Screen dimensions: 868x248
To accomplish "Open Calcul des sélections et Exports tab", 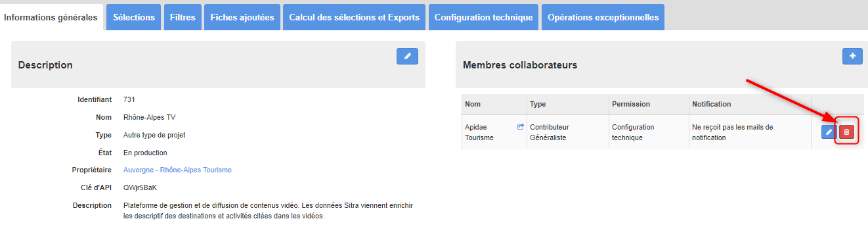I will [x=355, y=18].
